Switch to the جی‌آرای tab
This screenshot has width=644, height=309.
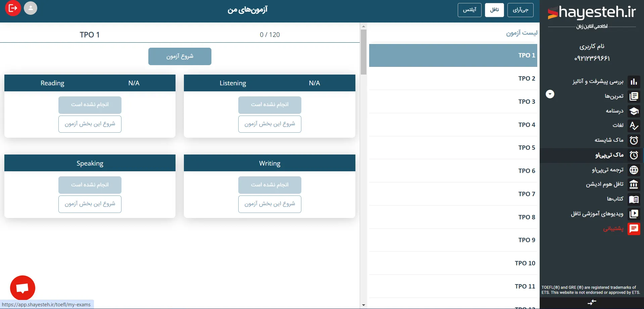pyautogui.click(x=521, y=10)
